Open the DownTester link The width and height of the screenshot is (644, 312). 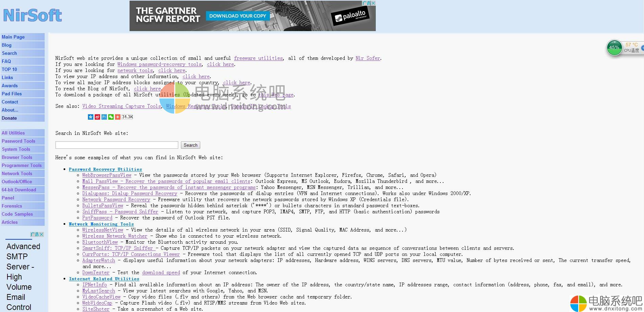(x=96, y=272)
